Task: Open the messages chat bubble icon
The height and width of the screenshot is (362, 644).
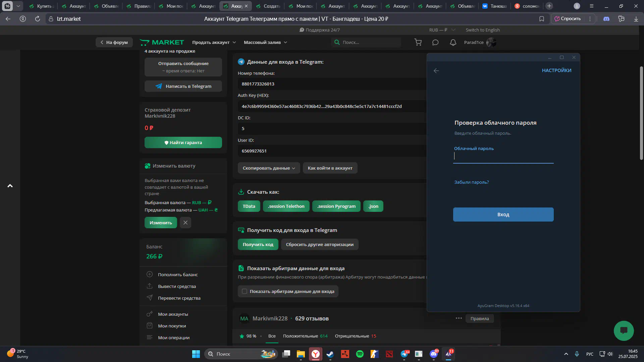Action: [x=435, y=42]
